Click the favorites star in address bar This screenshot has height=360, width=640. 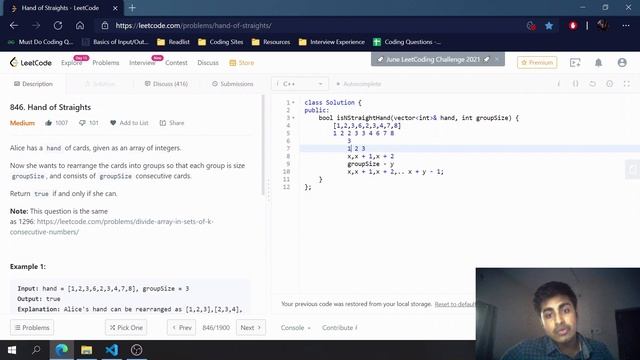(x=549, y=26)
